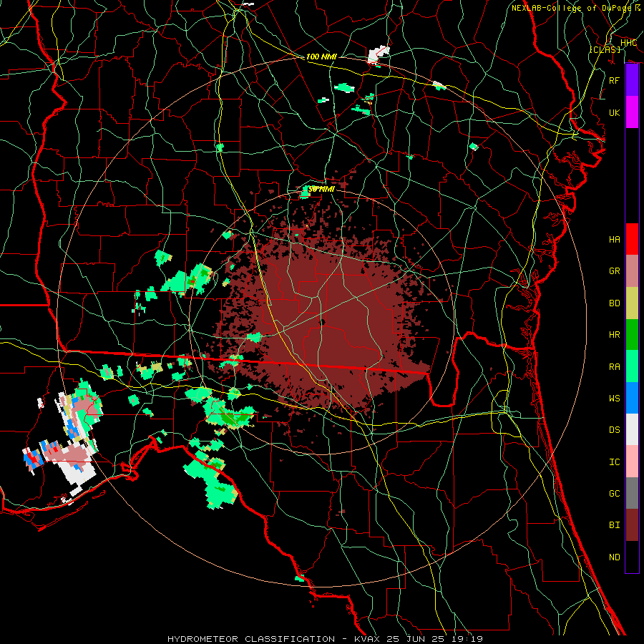Click the DS legend label
This screenshot has height=644, width=644.
pyautogui.click(x=615, y=429)
